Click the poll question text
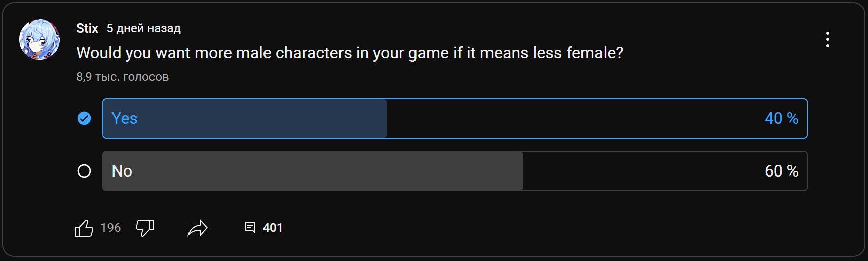 point(350,53)
